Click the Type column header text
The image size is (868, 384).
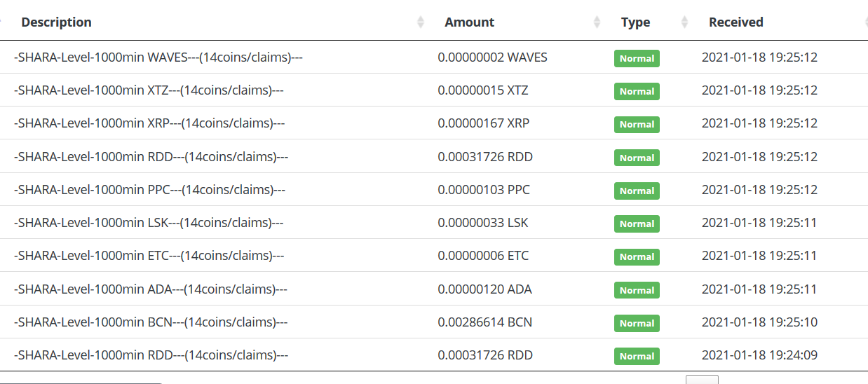[635, 22]
